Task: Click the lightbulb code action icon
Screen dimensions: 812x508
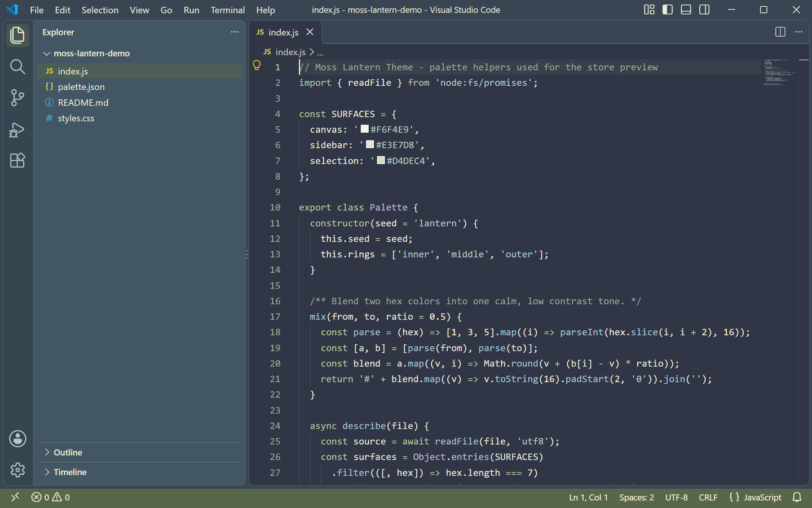Action: [x=257, y=65]
